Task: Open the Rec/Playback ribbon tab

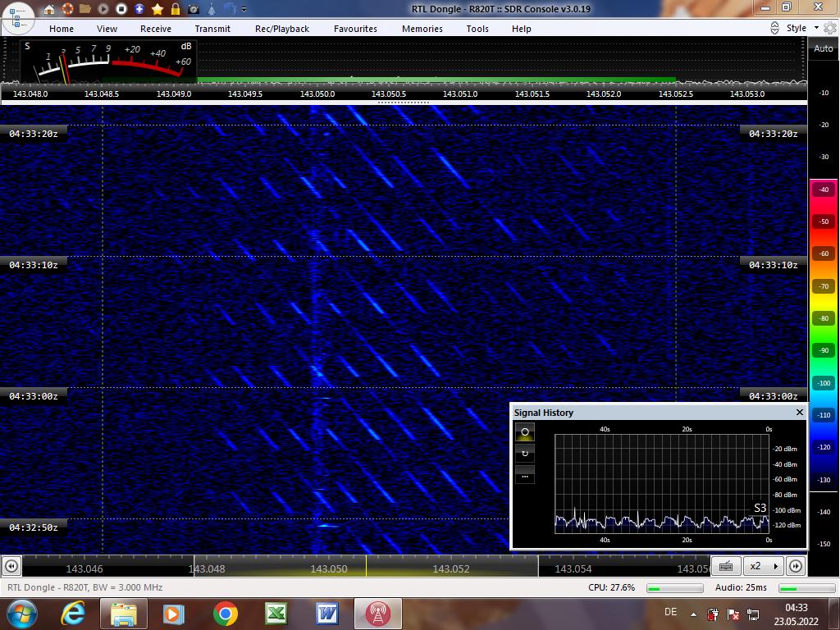Action: click(282, 29)
